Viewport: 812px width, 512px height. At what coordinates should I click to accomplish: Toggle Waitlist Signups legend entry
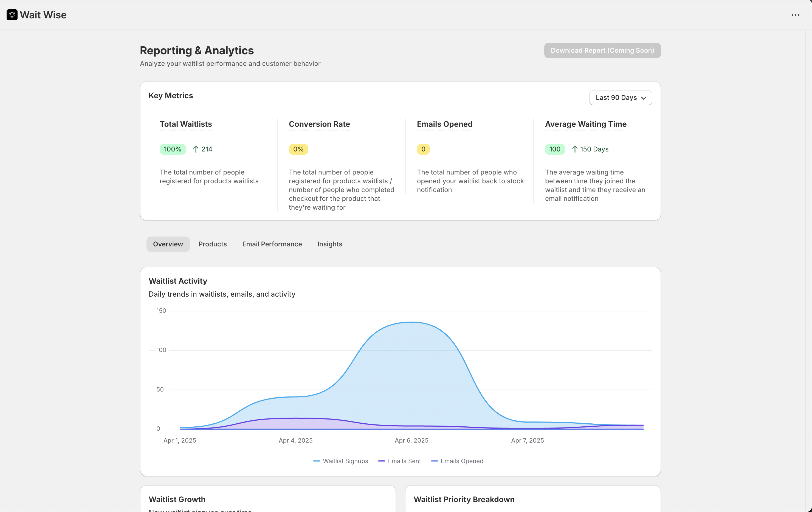tap(341, 461)
